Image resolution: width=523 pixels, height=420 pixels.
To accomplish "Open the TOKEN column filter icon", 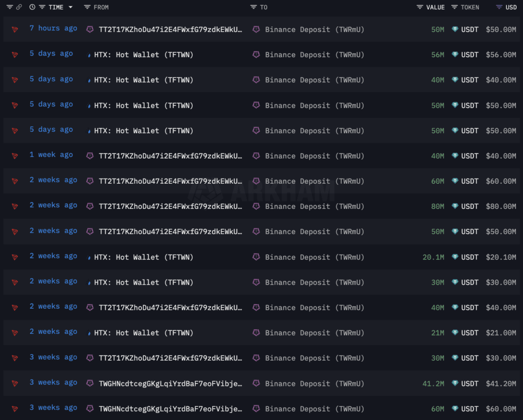I will click(454, 7).
